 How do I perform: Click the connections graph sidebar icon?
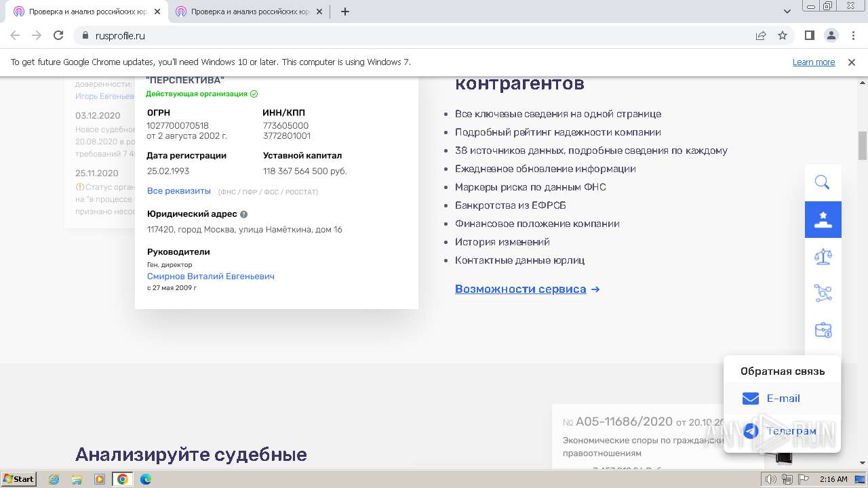pyautogui.click(x=823, y=293)
